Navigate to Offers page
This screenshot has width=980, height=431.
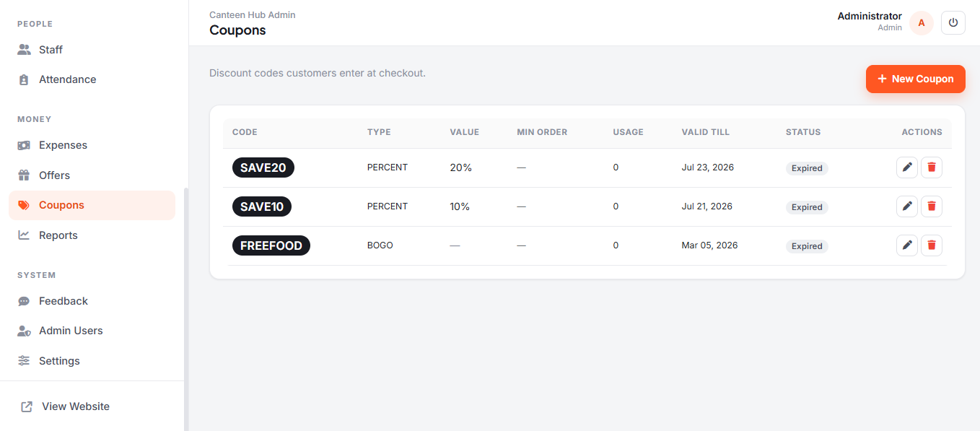92,175
